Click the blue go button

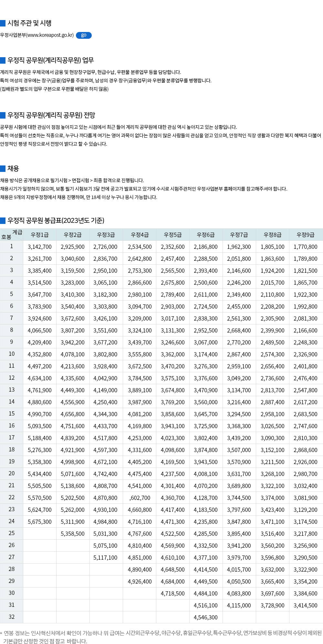coord(84,35)
